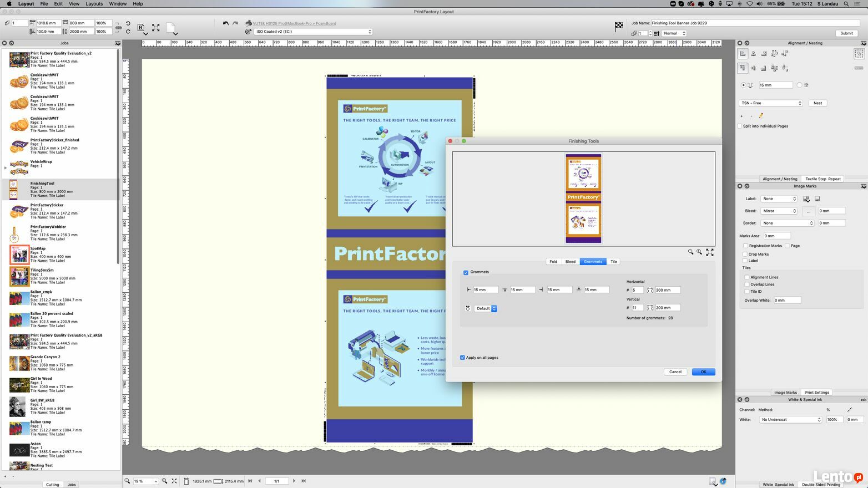Click the link proportions chain icon
868x488 pixels.
(118, 27)
